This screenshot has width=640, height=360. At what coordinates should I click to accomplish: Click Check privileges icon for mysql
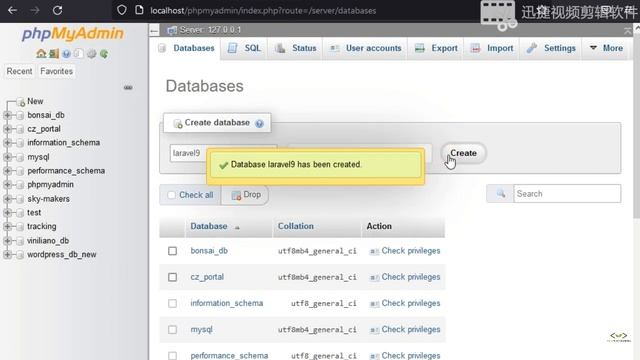(x=374, y=330)
